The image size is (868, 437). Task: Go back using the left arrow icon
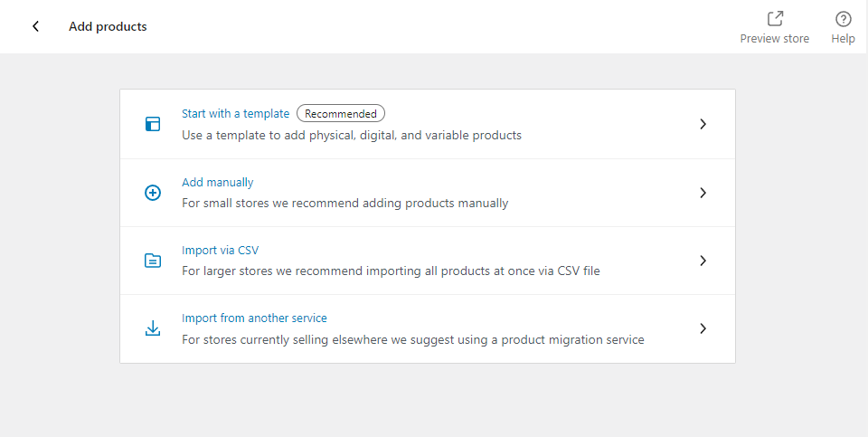(35, 26)
